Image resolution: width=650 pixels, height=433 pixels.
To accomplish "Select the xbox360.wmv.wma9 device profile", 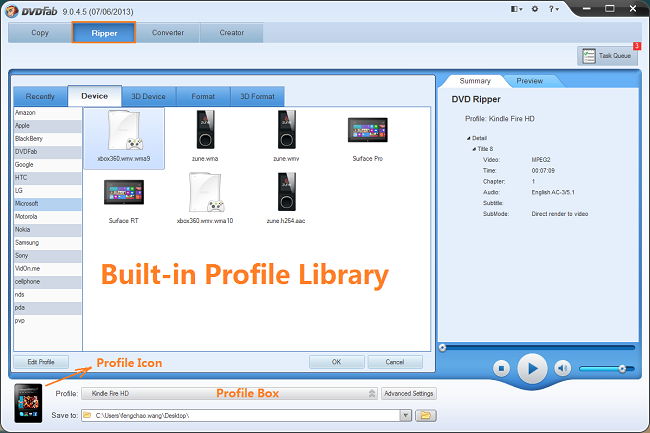I will coord(124,138).
